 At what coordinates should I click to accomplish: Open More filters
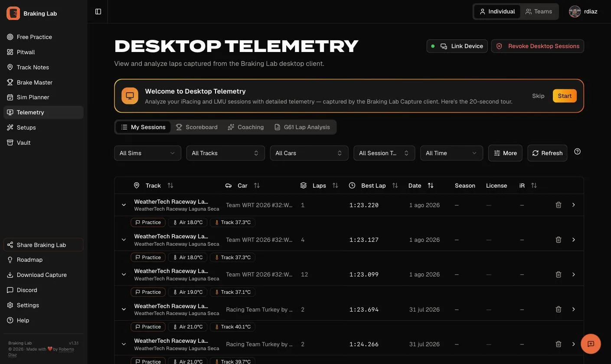pyautogui.click(x=505, y=153)
